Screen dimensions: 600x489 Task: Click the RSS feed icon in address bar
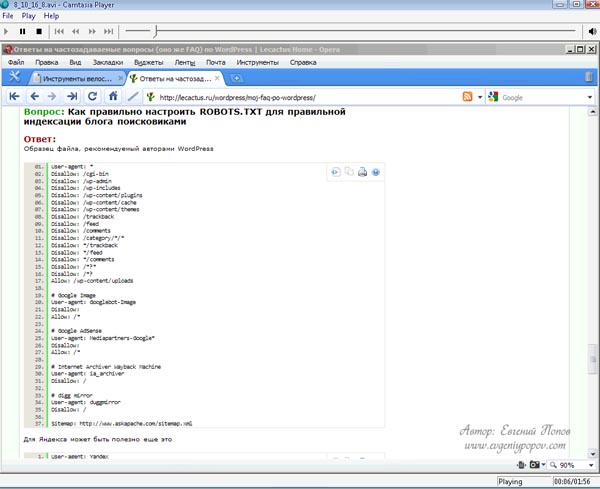click(x=468, y=97)
